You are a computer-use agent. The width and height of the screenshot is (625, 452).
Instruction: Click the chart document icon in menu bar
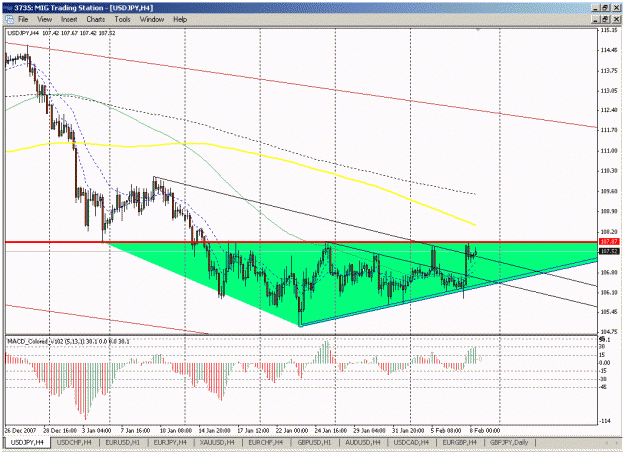tap(9, 19)
